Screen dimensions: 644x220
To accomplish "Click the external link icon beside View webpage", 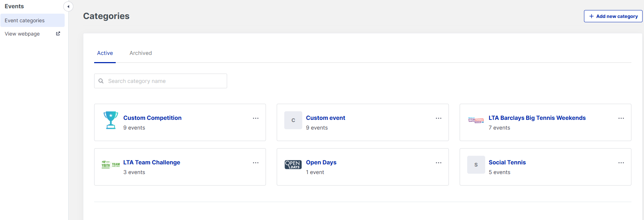I will tap(58, 34).
